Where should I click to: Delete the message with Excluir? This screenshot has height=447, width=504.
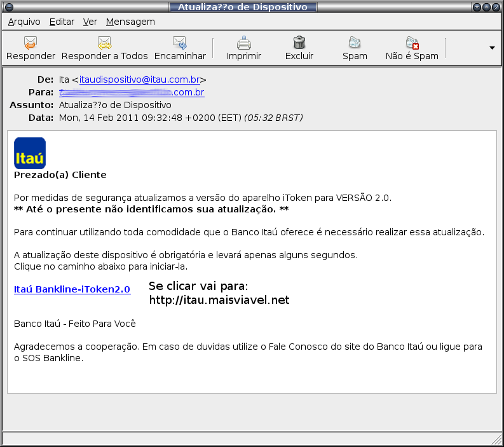[x=299, y=48]
